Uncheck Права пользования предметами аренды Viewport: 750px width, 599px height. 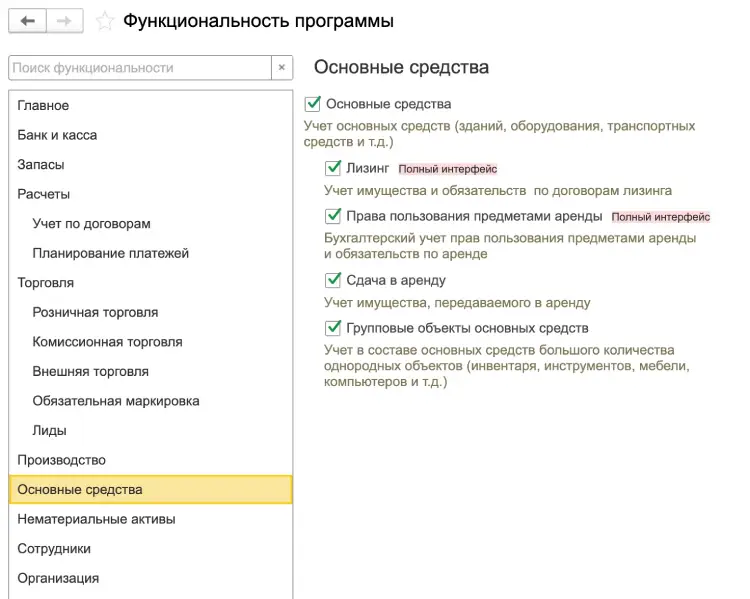click(333, 216)
